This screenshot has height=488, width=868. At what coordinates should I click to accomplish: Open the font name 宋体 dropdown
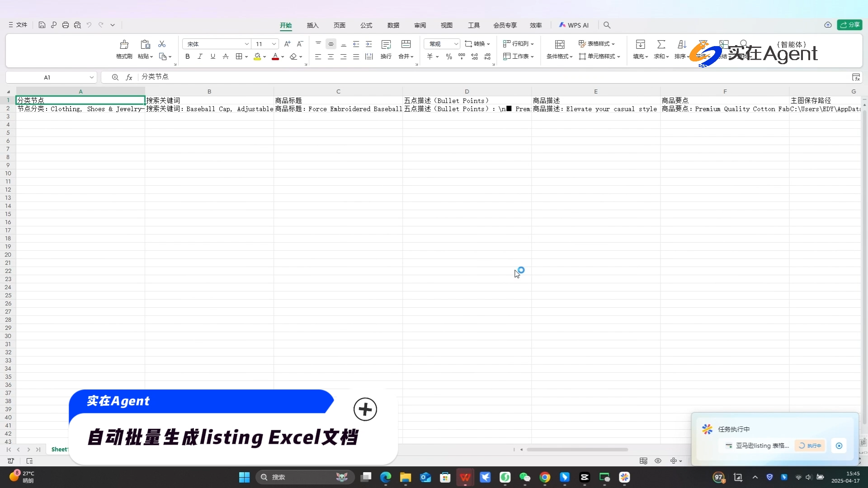[x=247, y=44]
